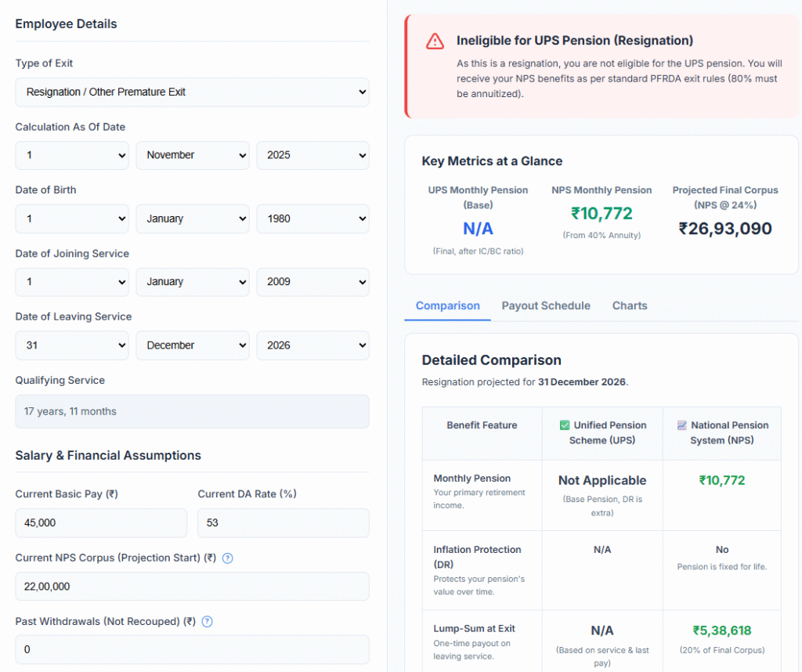Screen dimensions: 802x672
Task: Click the Current Basic Pay input field
Action: pyautogui.click(x=100, y=522)
